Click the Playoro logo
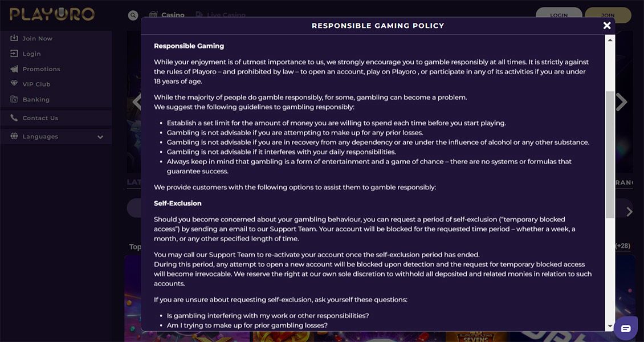 pos(52,15)
